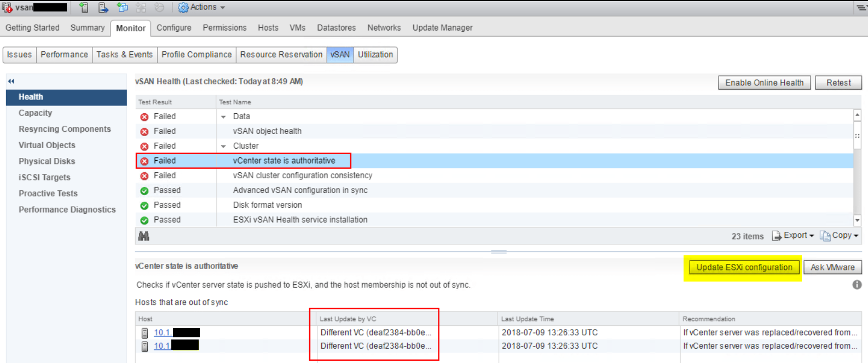This screenshot has height=363, width=868.
Task: Select Capacity in the vSAN sidebar
Action: [36, 113]
